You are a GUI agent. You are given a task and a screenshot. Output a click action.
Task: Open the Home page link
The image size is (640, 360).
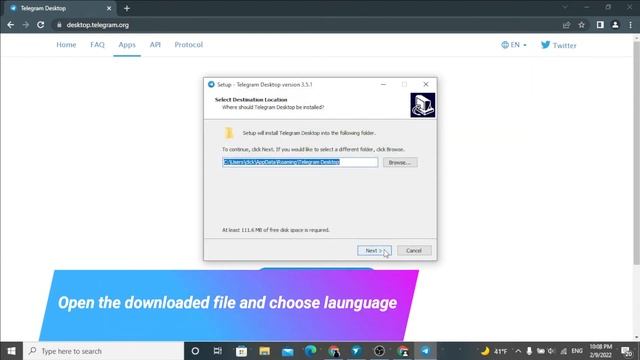[x=66, y=45]
